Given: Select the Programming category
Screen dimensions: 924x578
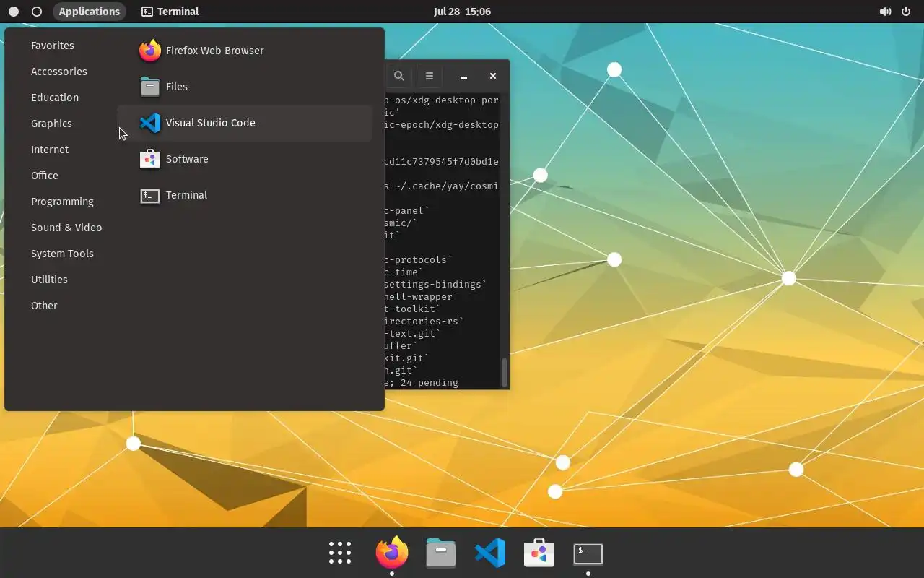Looking at the screenshot, I should tap(62, 202).
